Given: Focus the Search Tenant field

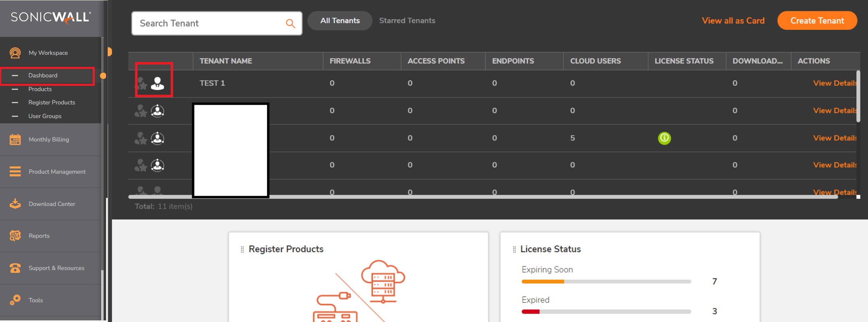Looking at the screenshot, I should click(x=217, y=23).
